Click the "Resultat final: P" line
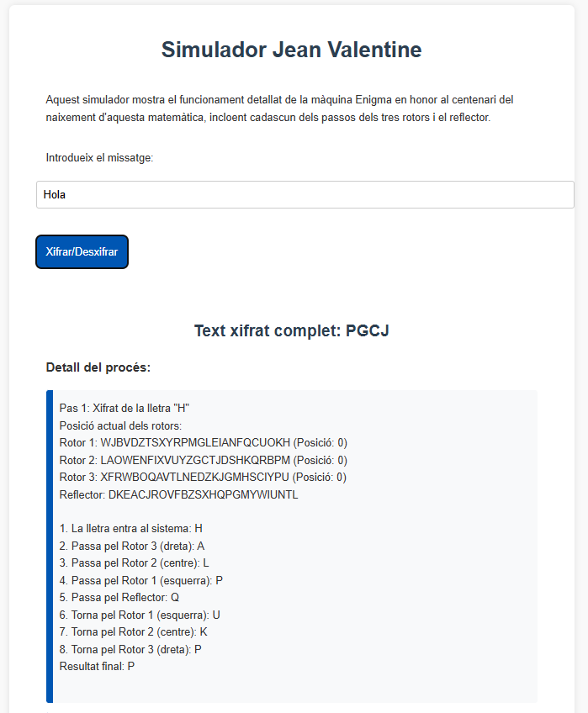This screenshot has width=588, height=713. pos(97,666)
